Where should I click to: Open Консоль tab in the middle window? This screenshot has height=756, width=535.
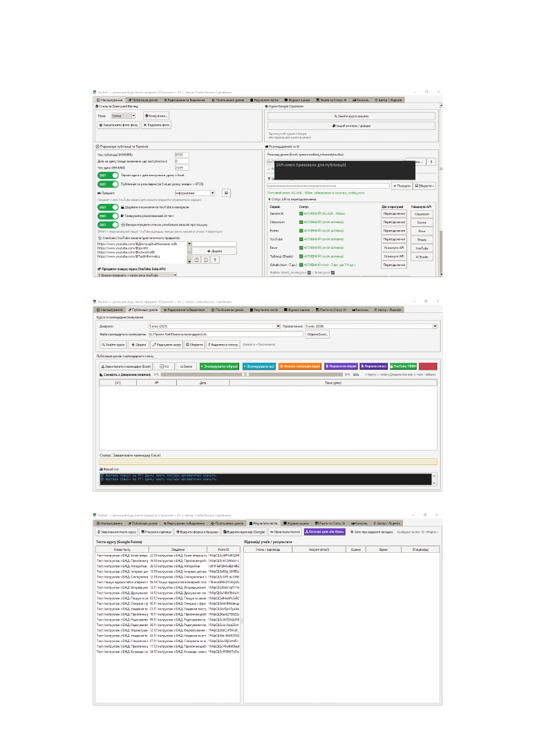(x=360, y=310)
